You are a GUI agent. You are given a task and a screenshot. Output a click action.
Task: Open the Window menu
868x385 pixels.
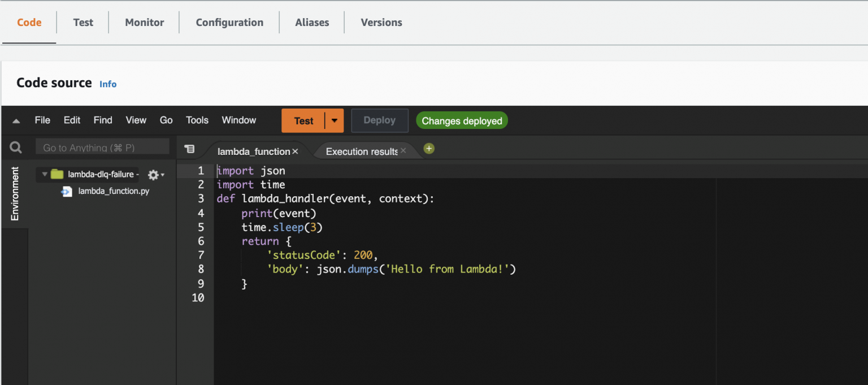click(x=238, y=120)
